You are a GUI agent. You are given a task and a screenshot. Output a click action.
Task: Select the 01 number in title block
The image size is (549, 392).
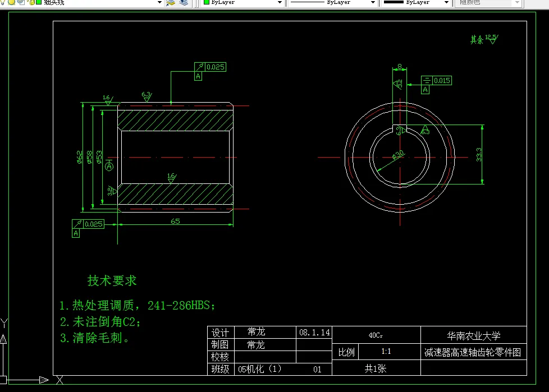[317, 370]
